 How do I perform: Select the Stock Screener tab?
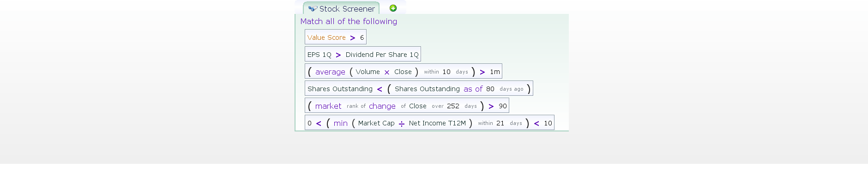pos(341,8)
